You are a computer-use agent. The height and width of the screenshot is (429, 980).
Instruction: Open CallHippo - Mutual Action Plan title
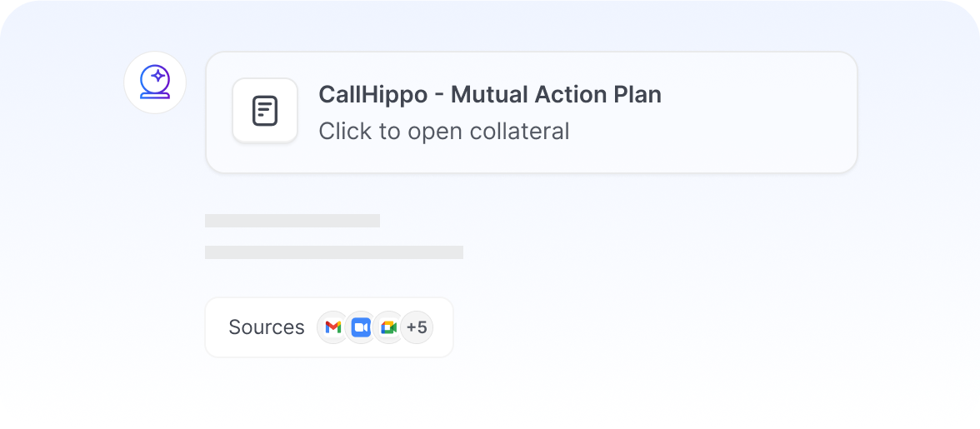[x=490, y=95]
